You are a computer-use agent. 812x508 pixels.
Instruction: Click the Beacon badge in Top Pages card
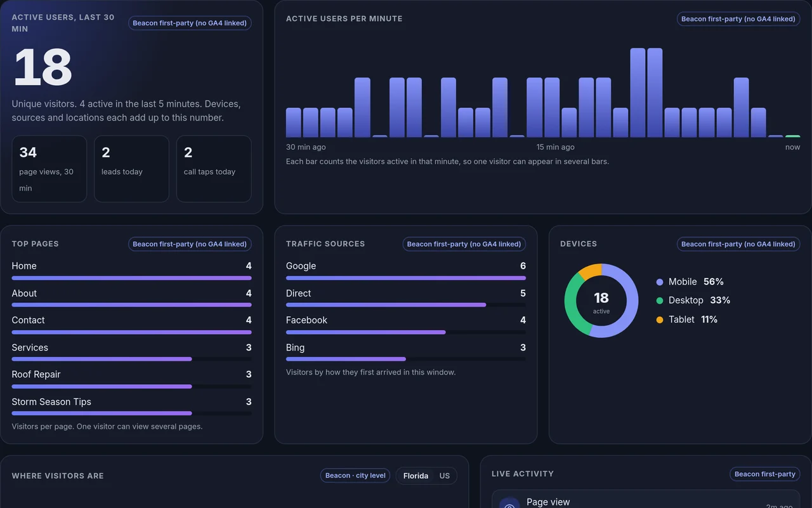tap(190, 244)
